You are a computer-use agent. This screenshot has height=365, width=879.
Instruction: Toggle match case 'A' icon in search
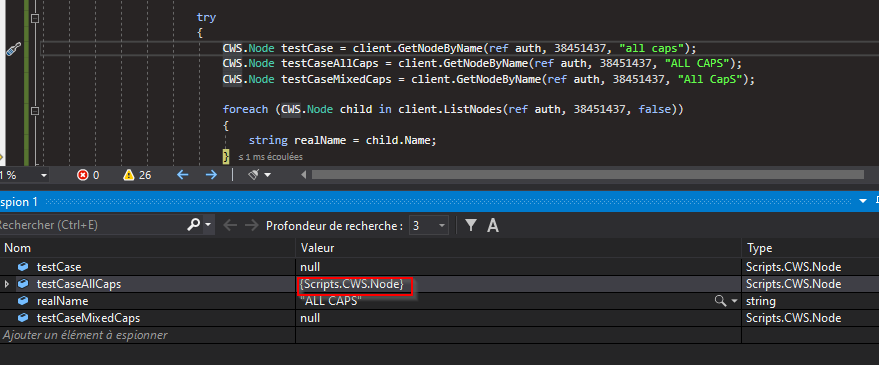click(493, 225)
